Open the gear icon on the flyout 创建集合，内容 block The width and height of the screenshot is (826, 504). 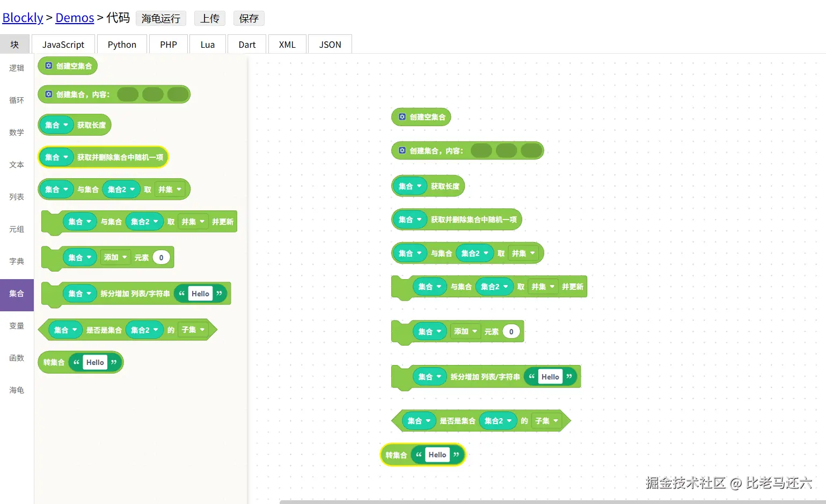[49, 94]
